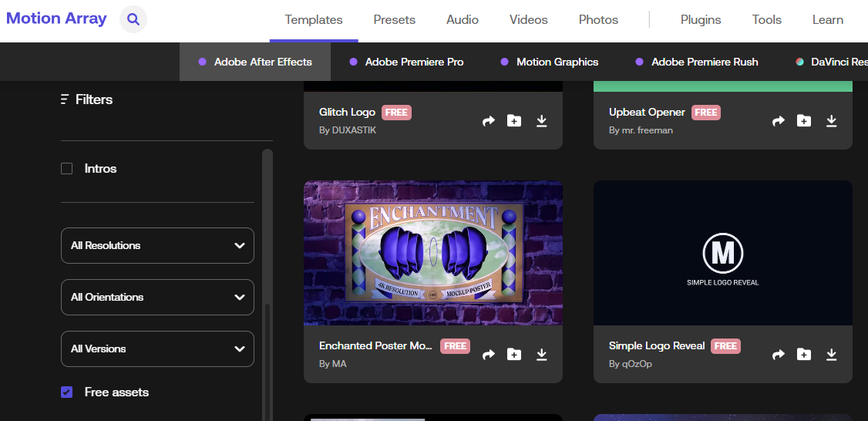Open the Presets tab

click(x=394, y=20)
